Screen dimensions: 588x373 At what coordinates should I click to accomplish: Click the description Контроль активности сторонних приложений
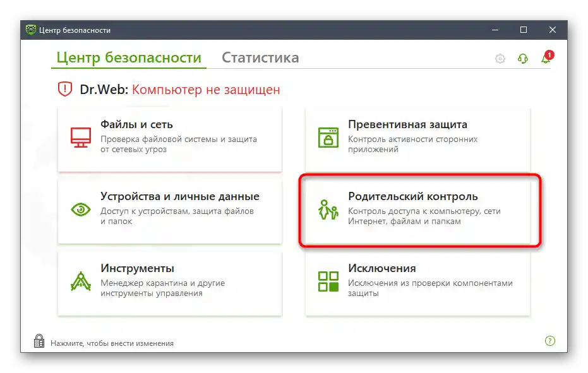click(413, 144)
